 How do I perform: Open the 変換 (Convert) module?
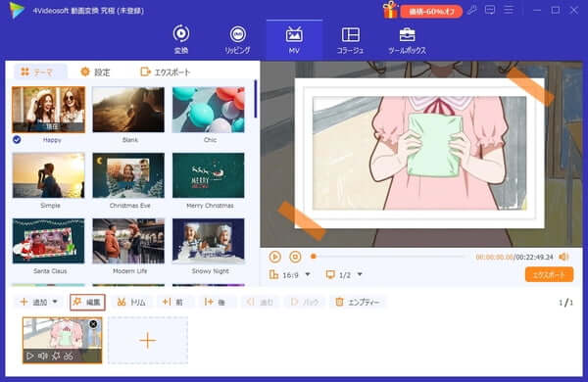181,39
